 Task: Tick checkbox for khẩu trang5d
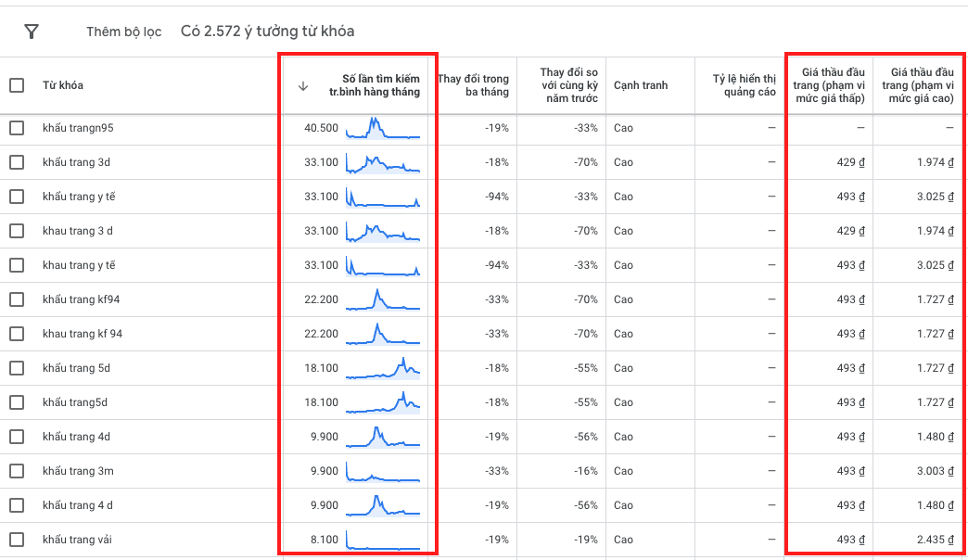pyautogui.click(x=17, y=402)
